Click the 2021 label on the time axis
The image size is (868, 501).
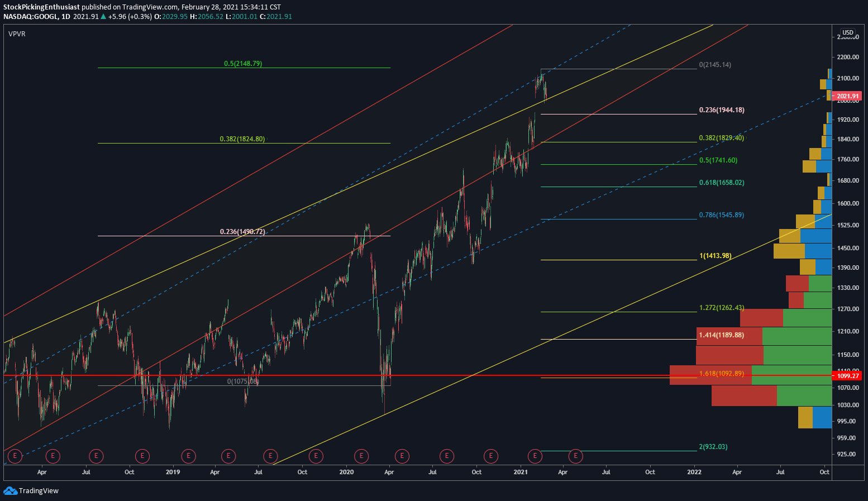click(521, 472)
